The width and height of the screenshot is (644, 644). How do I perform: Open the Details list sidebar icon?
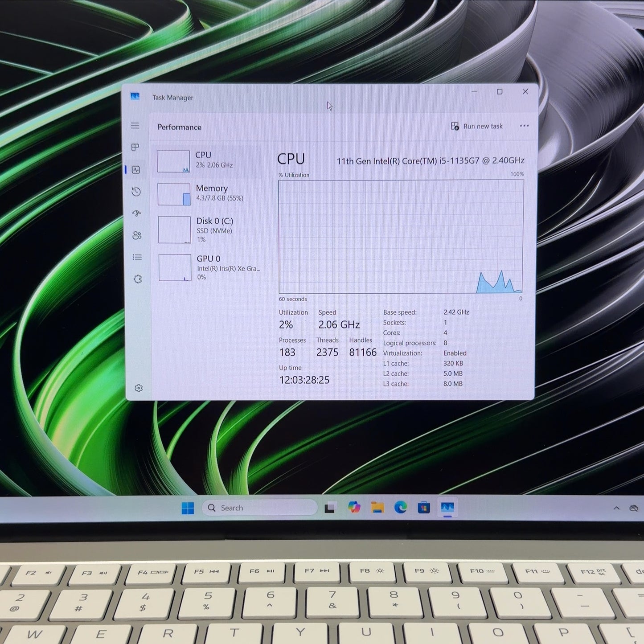137,257
